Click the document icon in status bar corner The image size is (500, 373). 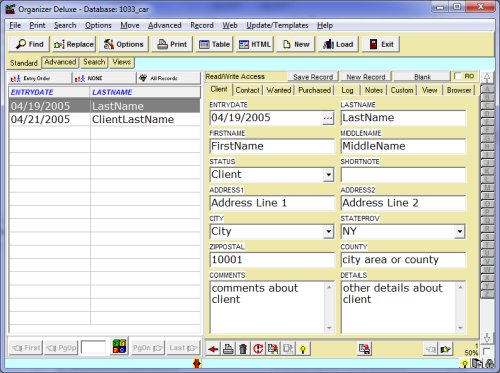click(x=477, y=363)
